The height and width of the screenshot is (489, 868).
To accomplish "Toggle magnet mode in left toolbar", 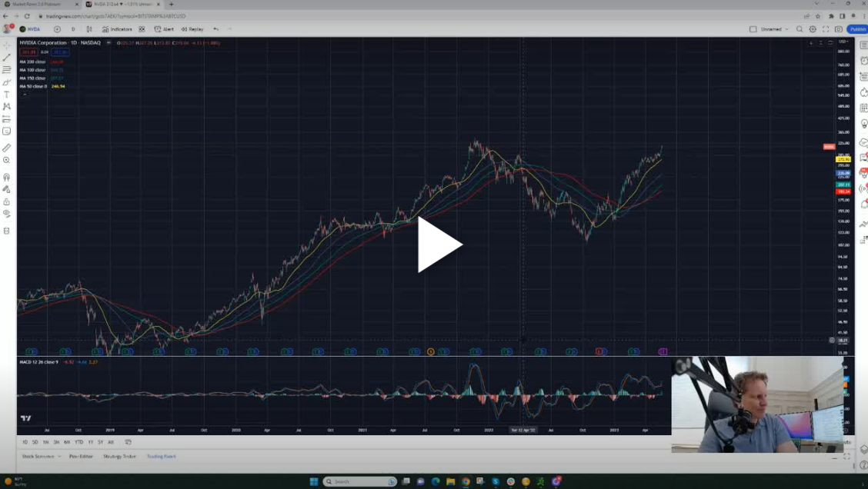I will [x=7, y=177].
